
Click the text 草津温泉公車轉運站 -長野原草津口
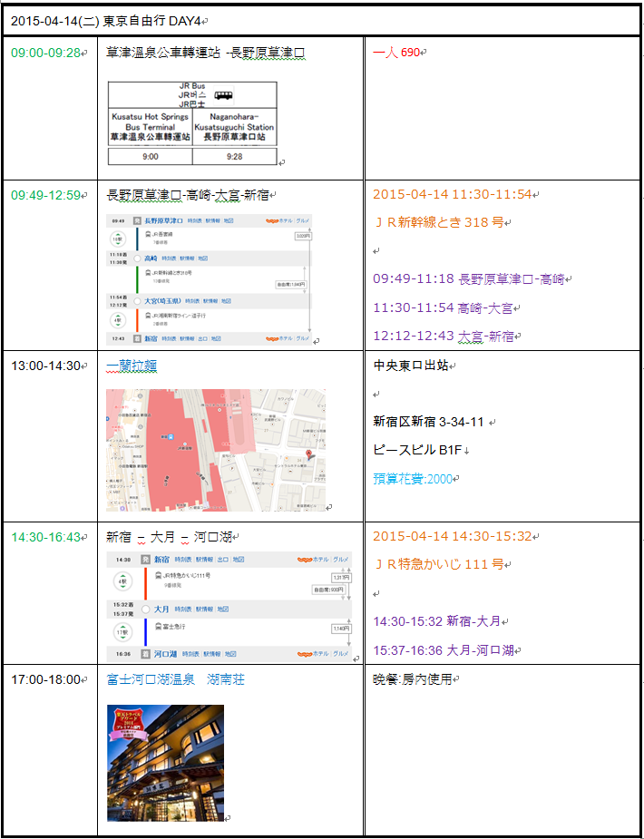pos(205,53)
